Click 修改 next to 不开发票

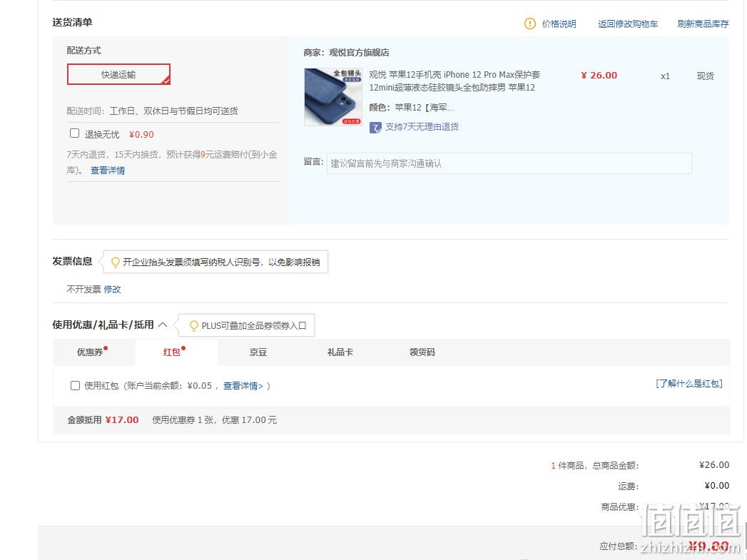coord(113,290)
